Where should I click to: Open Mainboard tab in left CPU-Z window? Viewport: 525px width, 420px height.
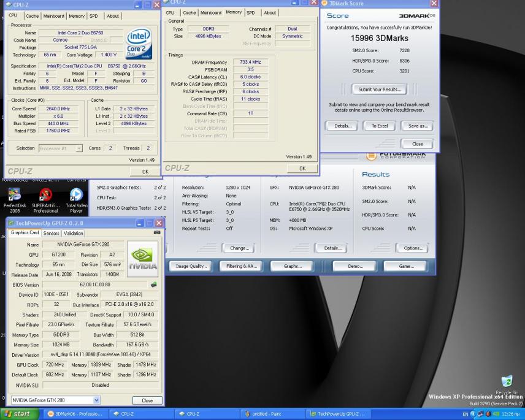point(53,16)
